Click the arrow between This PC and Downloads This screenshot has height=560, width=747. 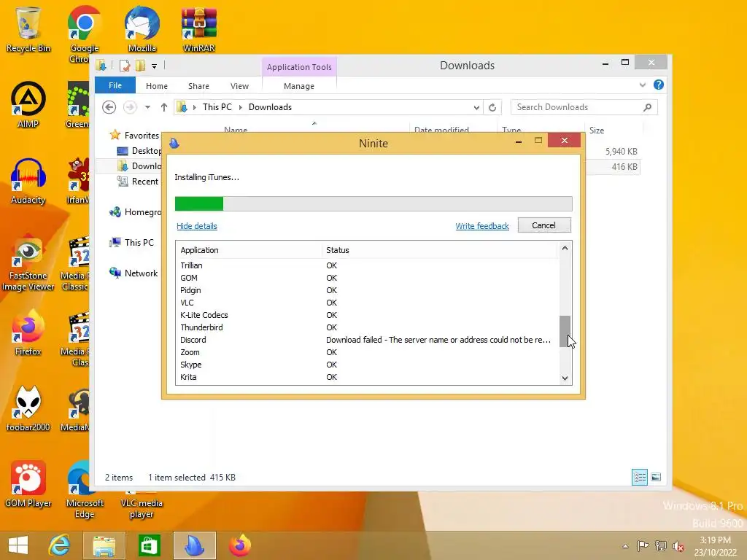click(240, 108)
